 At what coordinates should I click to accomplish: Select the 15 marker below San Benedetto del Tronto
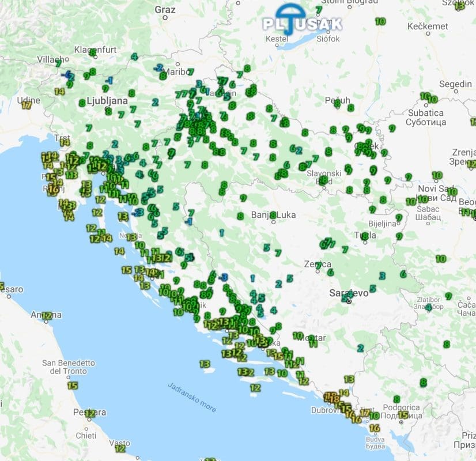pyautogui.click(x=72, y=386)
